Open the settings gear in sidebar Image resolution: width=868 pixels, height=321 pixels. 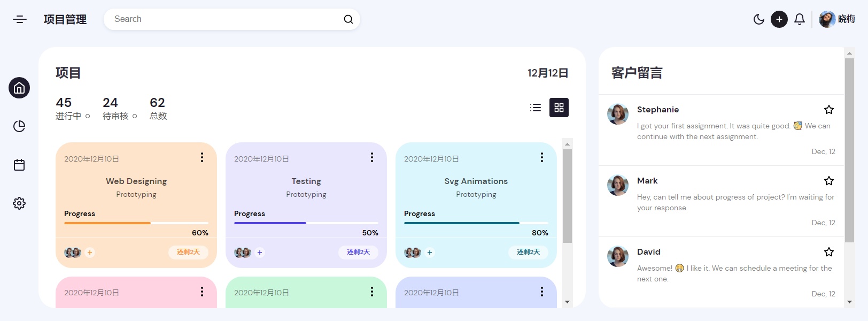19,203
